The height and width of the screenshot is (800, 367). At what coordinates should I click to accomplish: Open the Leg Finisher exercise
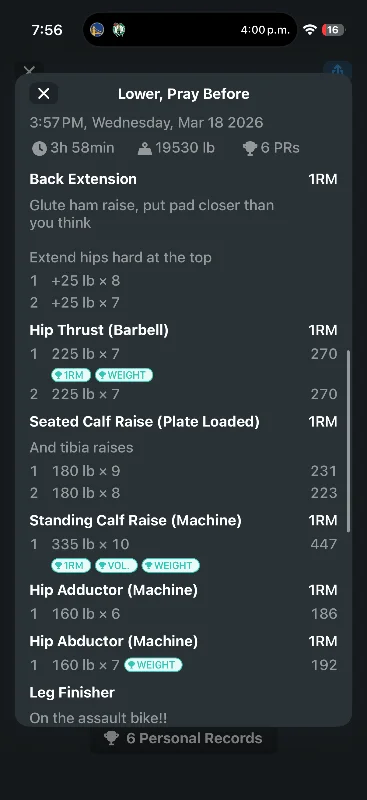point(72,692)
